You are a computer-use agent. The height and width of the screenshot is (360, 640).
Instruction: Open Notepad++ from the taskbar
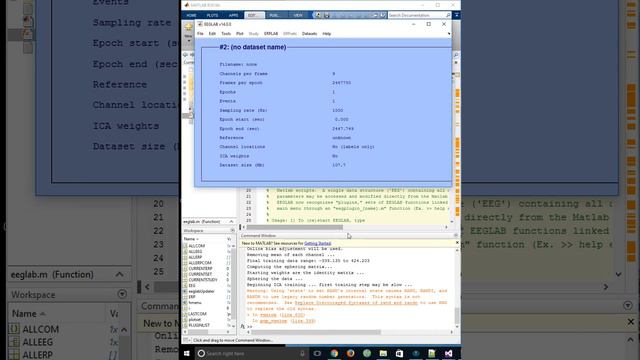pyautogui.click(x=431, y=353)
